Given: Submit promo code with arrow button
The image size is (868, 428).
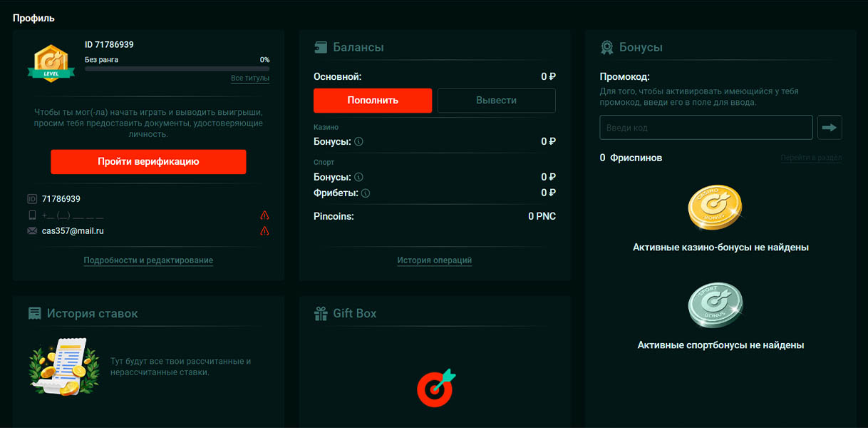Looking at the screenshot, I should click(x=830, y=128).
